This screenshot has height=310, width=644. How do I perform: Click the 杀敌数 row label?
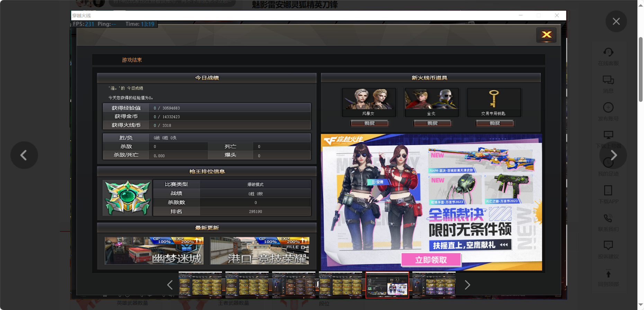click(x=176, y=202)
